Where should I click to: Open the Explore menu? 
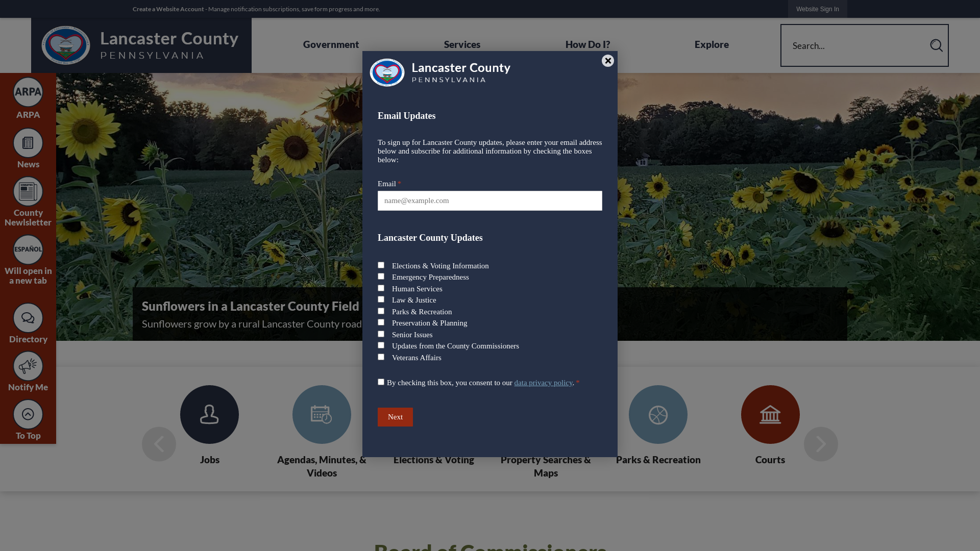click(x=712, y=44)
